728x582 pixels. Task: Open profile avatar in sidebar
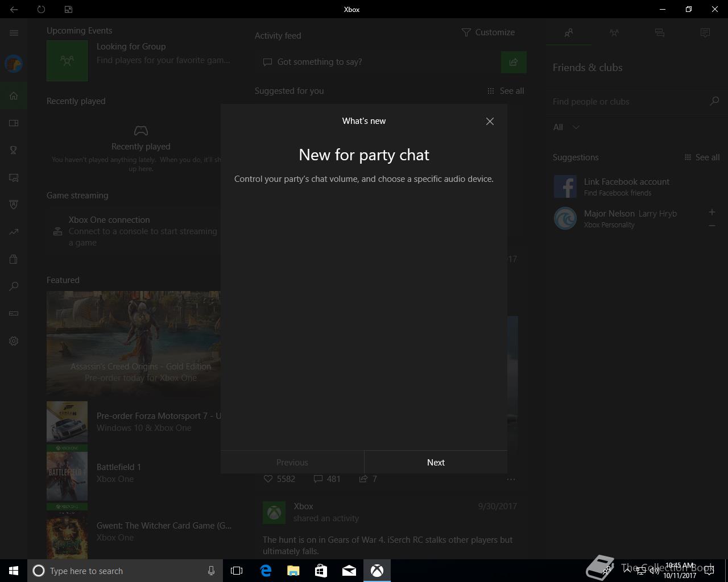[14, 64]
